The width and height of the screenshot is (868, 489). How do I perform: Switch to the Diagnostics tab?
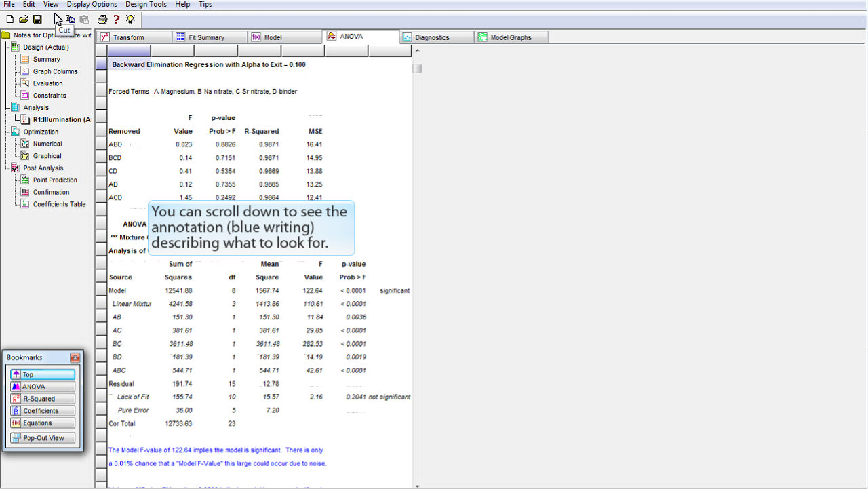[432, 37]
